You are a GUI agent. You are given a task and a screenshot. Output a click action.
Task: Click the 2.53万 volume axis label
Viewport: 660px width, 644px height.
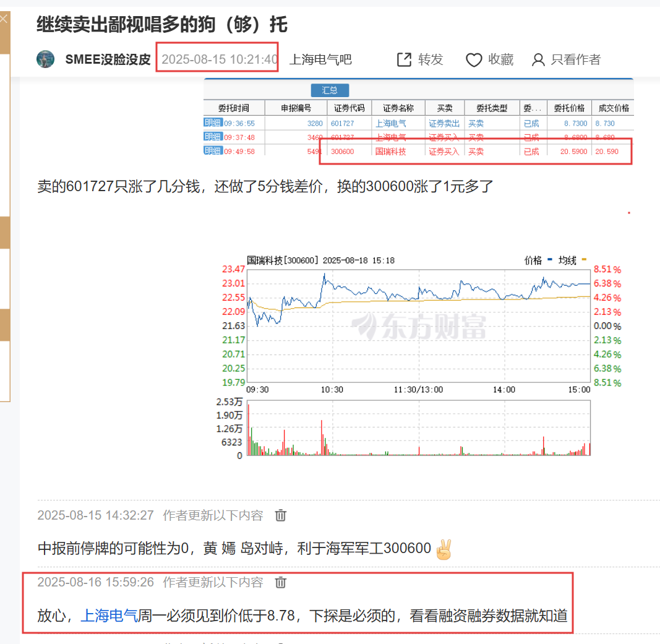pyautogui.click(x=229, y=402)
